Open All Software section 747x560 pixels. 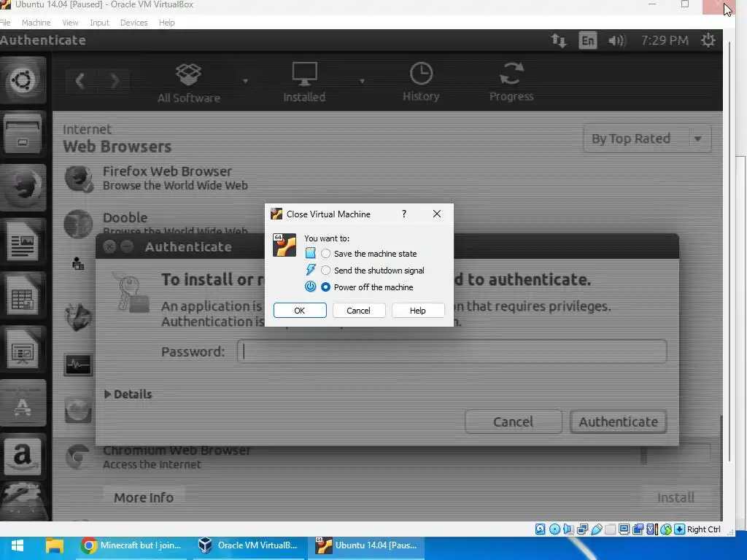pyautogui.click(x=189, y=83)
